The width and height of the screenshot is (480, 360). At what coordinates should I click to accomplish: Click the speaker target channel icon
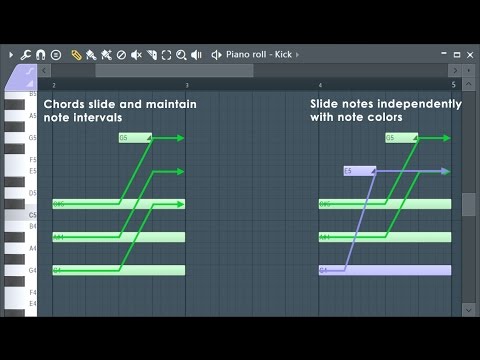(x=217, y=55)
